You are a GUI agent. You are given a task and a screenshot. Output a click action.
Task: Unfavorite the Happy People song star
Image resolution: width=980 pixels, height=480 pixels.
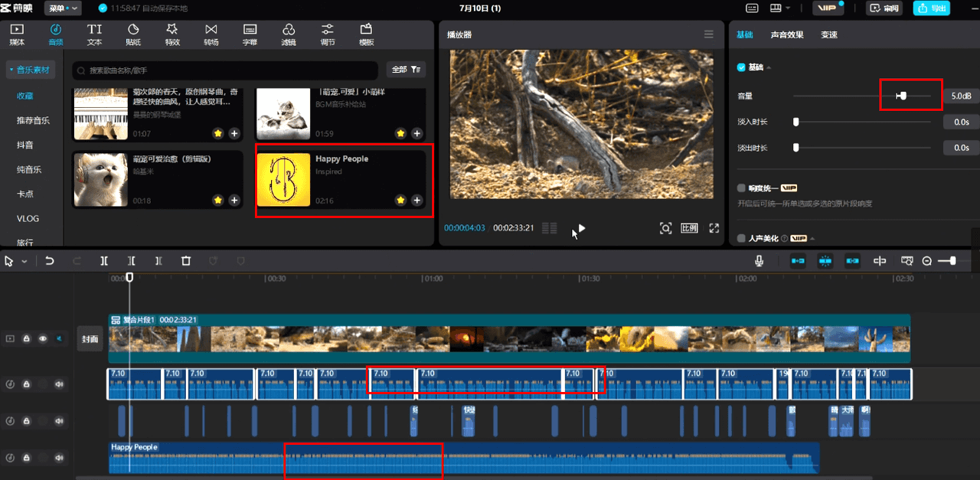[400, 200]
